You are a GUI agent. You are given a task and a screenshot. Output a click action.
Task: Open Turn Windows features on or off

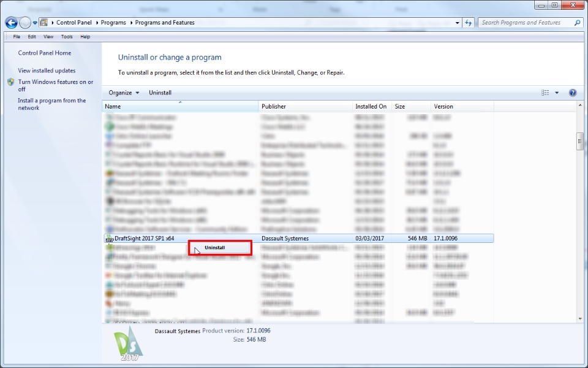[x=56, y=86]
